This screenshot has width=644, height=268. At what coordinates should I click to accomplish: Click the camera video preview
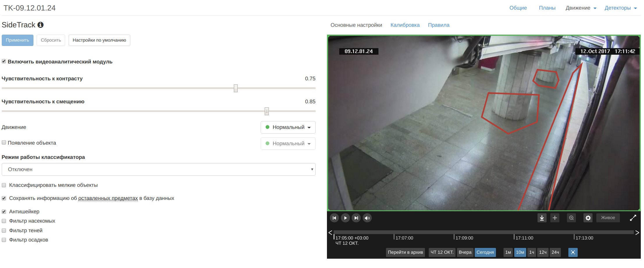click(484, 123)
